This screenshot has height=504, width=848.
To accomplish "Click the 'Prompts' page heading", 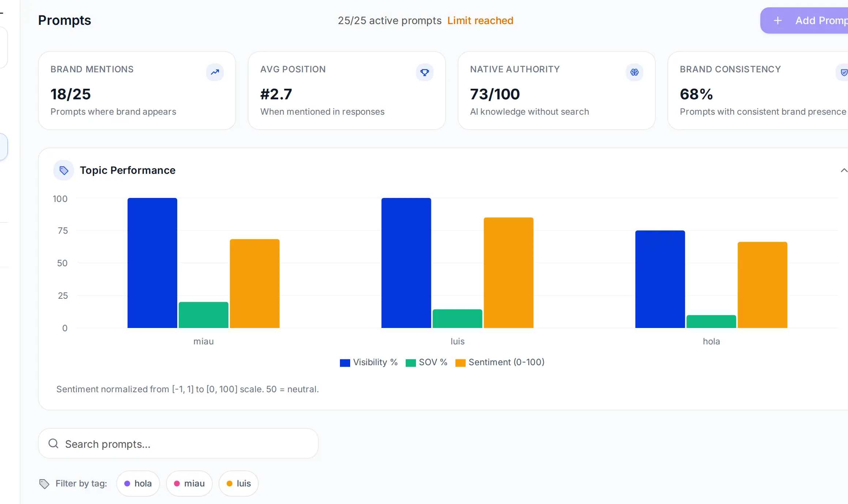I will tap(65, 20).
